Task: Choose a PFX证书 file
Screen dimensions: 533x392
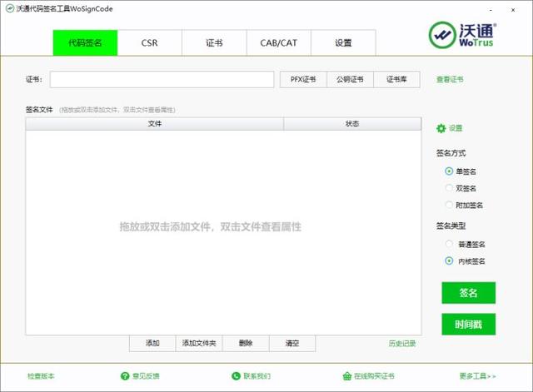Action: tap(303, 80)
